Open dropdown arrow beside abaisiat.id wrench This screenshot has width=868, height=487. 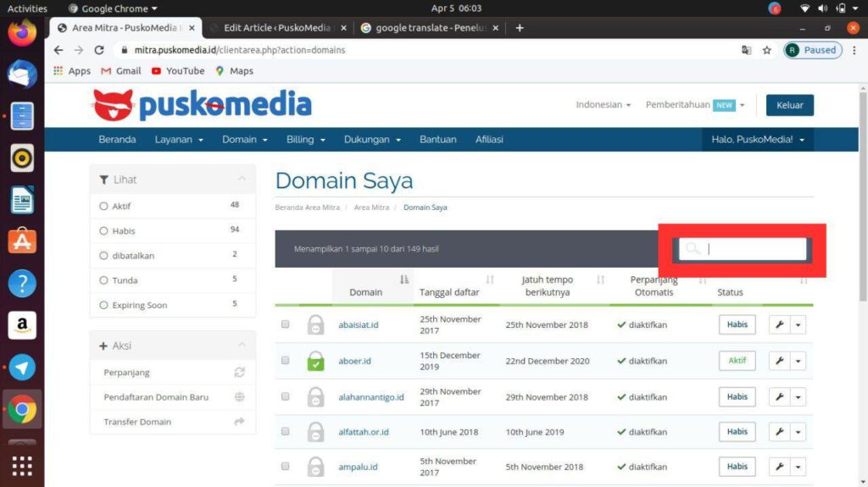coord(798,325)
